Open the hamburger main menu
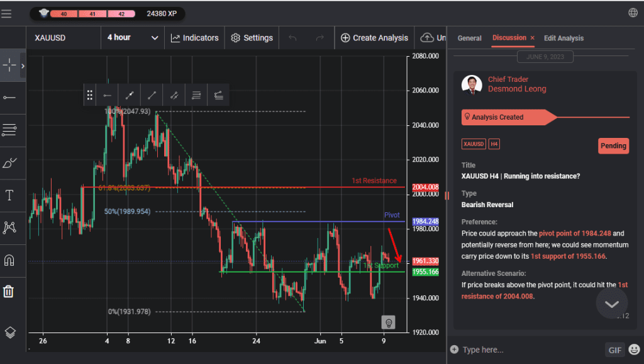Viewport: 644px width, 364px height. pos(7,13)
